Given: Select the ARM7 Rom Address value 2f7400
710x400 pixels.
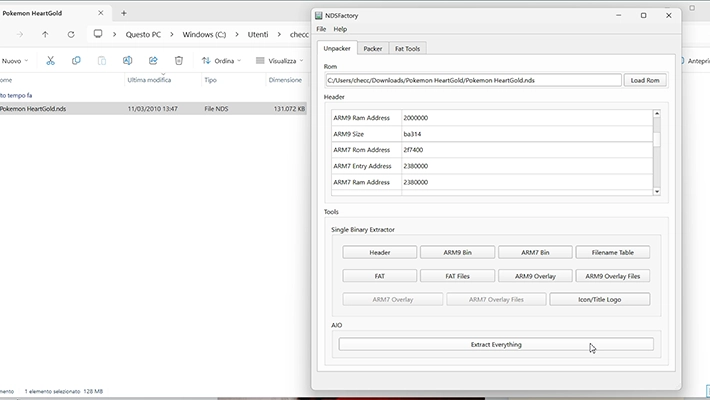Looking at the screenshot, I should coord(527,150).
